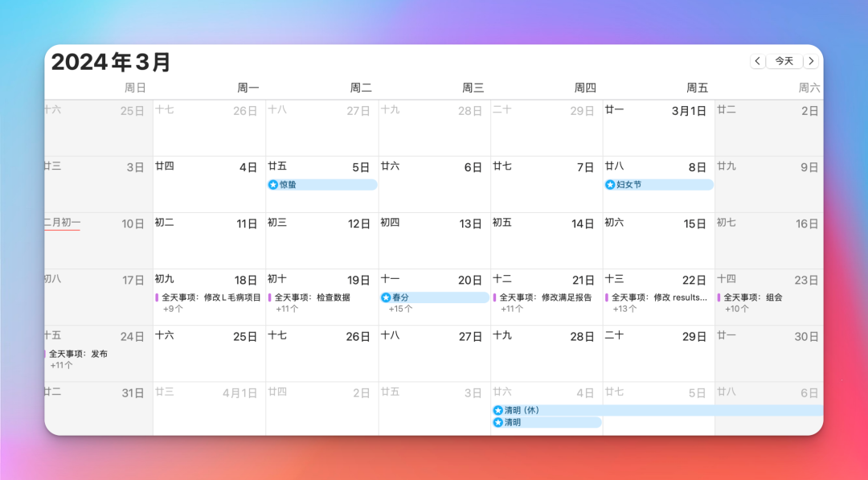
Task: Click the next month chevron arrow
Action: (812, 61)
